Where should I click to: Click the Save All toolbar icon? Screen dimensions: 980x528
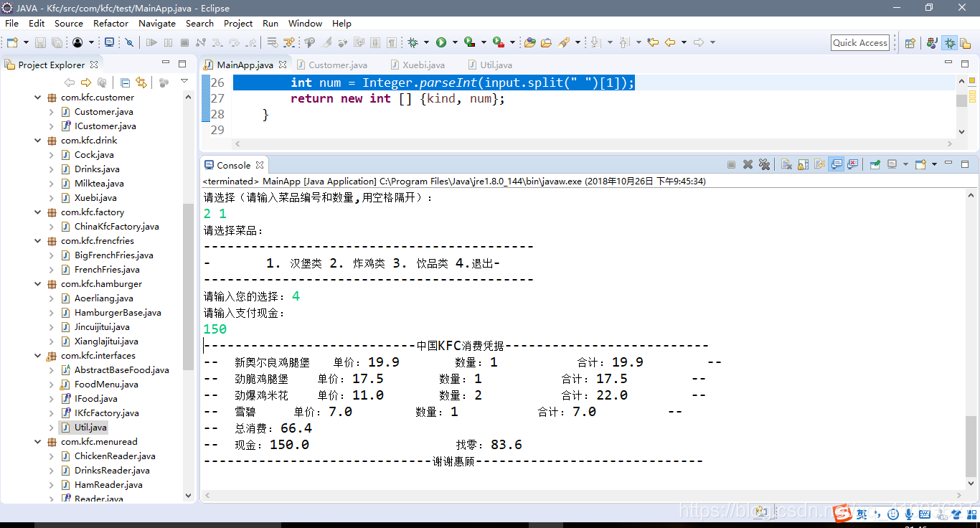pos(57,42)
